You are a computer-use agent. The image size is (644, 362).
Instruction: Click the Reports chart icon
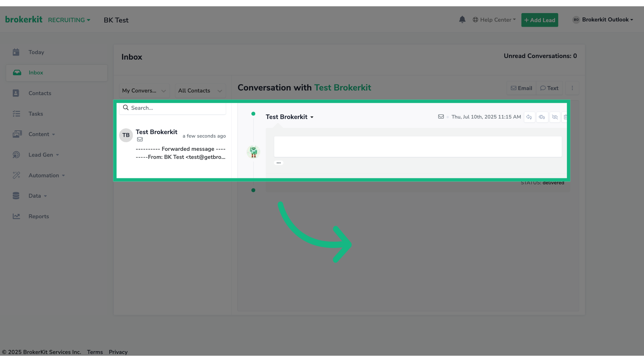(x=16, y=217)
